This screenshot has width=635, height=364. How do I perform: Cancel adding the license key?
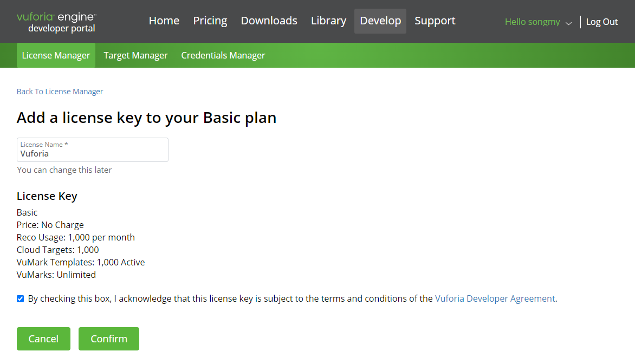click(x=43, y=339)
